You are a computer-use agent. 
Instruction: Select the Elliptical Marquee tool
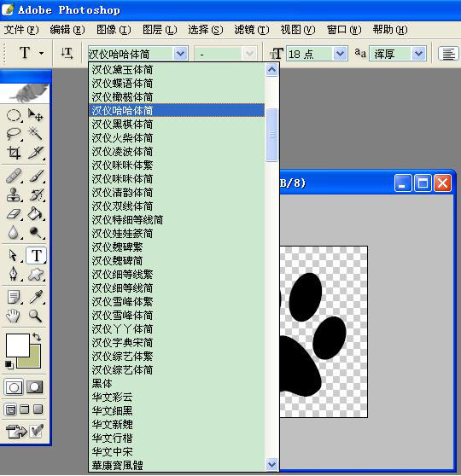pyautogui.click(x=14, y=116)
